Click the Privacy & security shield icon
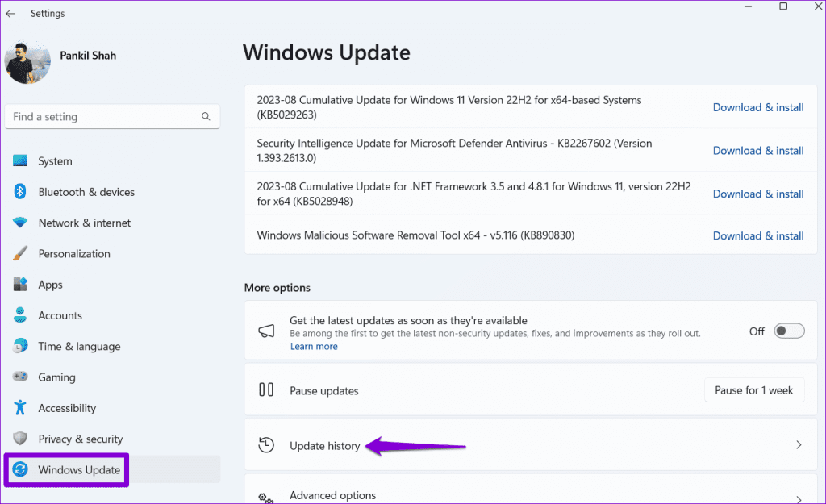The height and width of the screenshot is (504, 826). pos(21,439)
